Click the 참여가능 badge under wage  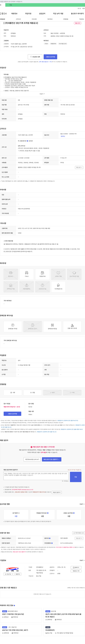point(63,136)
